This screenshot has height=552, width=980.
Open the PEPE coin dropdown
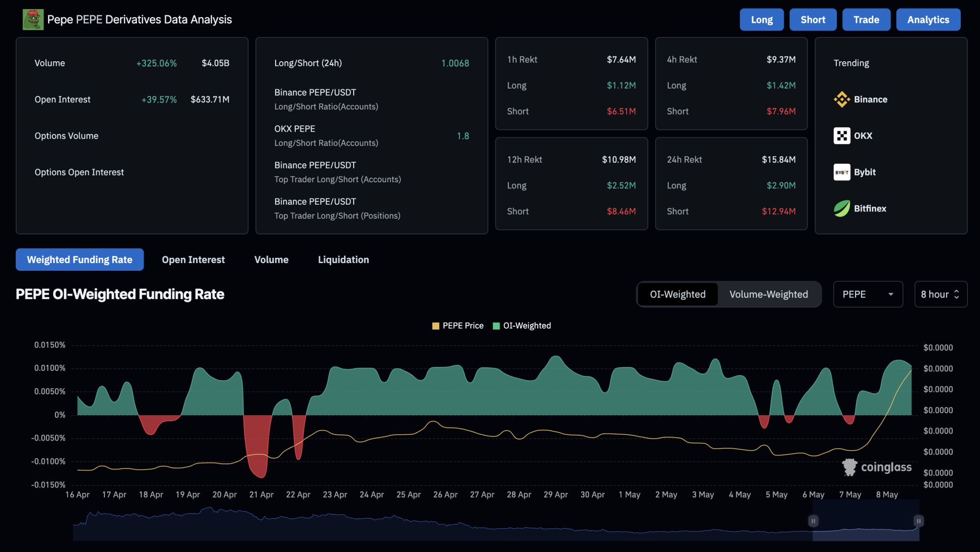click(x=868, y=294)
